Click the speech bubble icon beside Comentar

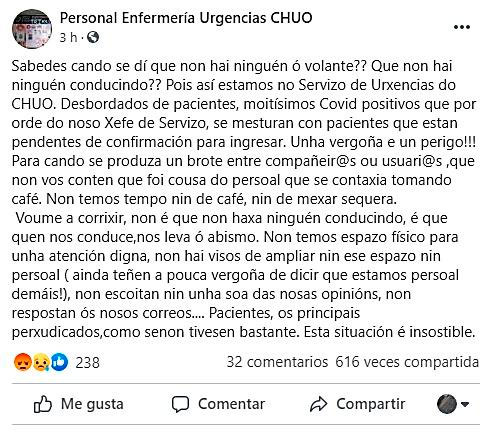pyautogui.click(x=180, y=404)
